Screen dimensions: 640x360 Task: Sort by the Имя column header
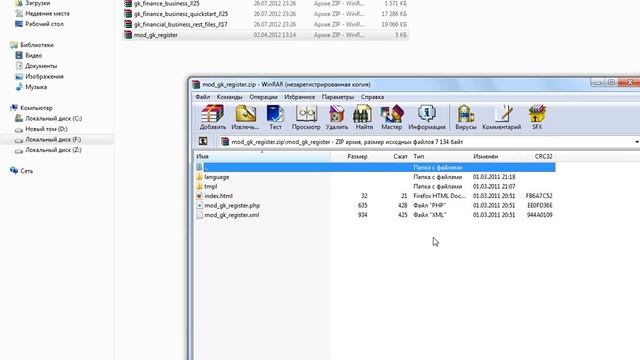pyautogui.click(x=262, y=156)
